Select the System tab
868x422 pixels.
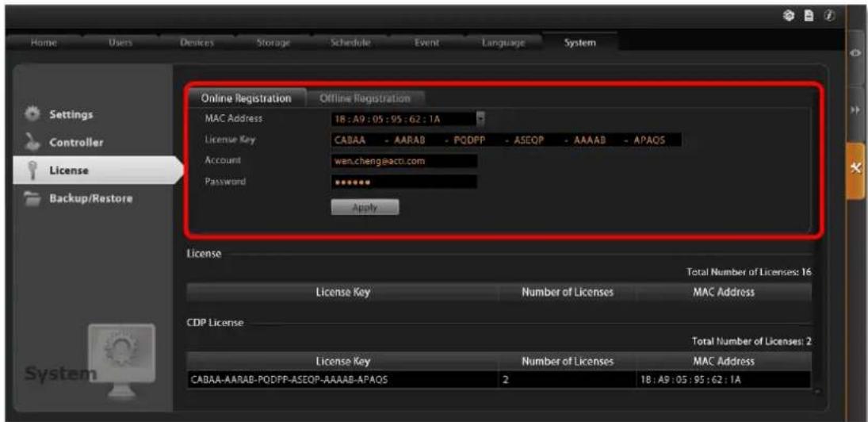pos(580,43)
